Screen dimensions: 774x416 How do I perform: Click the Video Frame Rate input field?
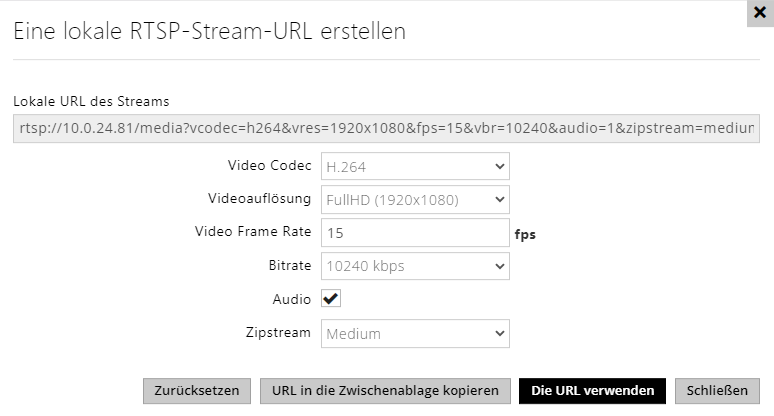[415, 233]
